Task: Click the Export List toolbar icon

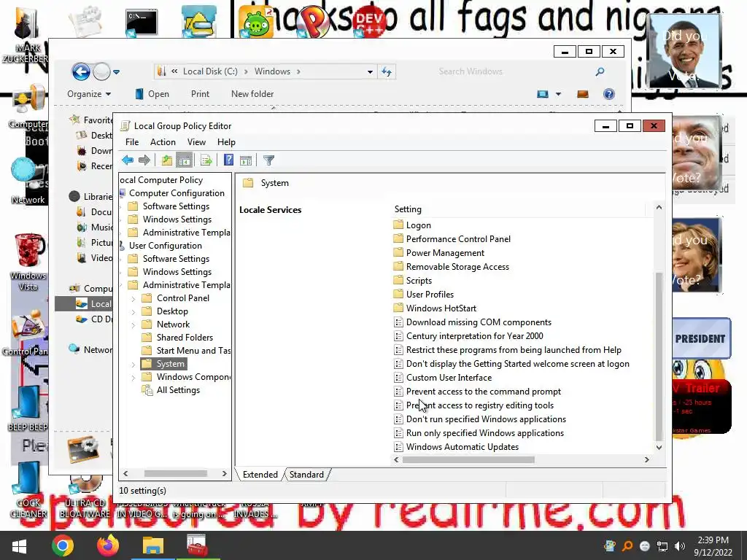Action: pos(206,160)
